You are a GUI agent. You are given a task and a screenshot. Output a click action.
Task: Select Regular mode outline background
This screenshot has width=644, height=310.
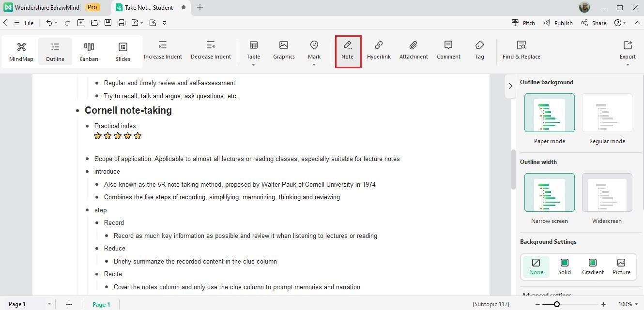click(x=607, y=113)
